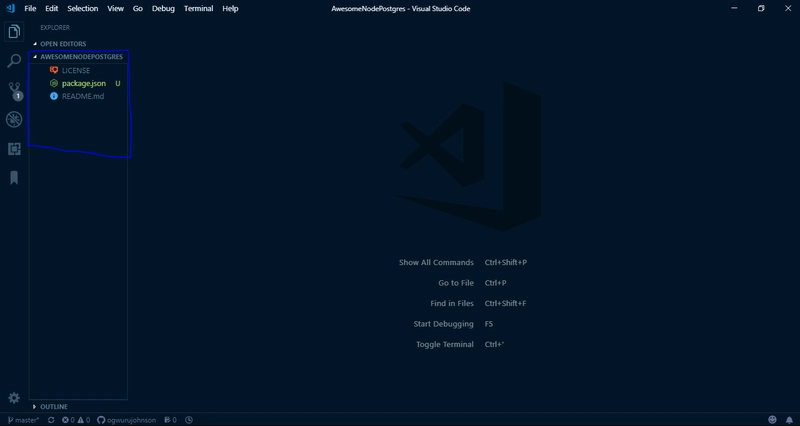Collapse the AWESOMENODEPOSTGRES folder section

click(x=78, y=57)
